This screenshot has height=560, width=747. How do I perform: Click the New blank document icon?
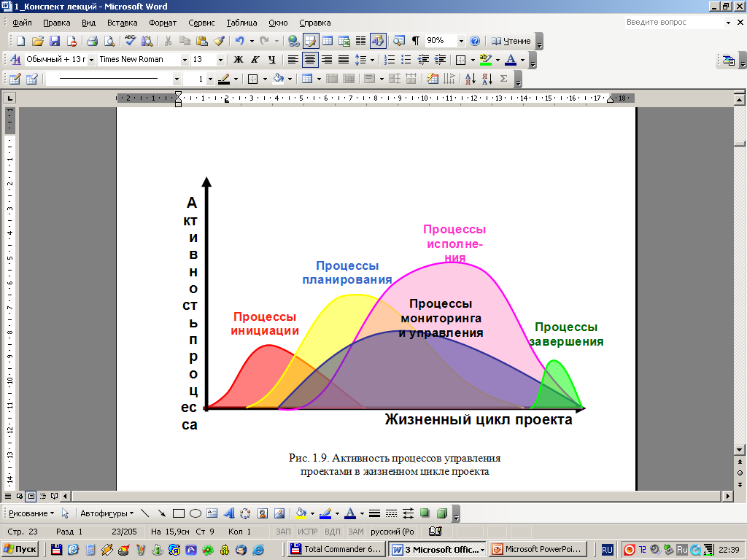coord(20,41)
